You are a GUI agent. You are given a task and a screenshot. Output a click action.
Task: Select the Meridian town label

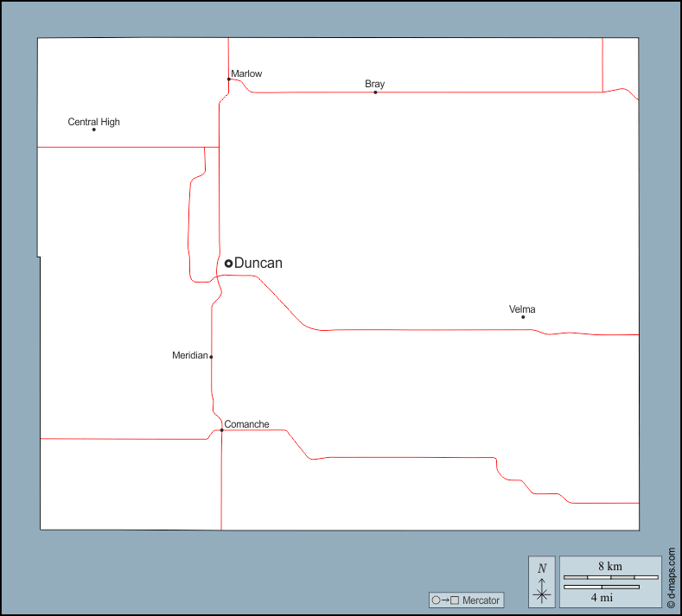pyautogui.click(x=189, y=355)
